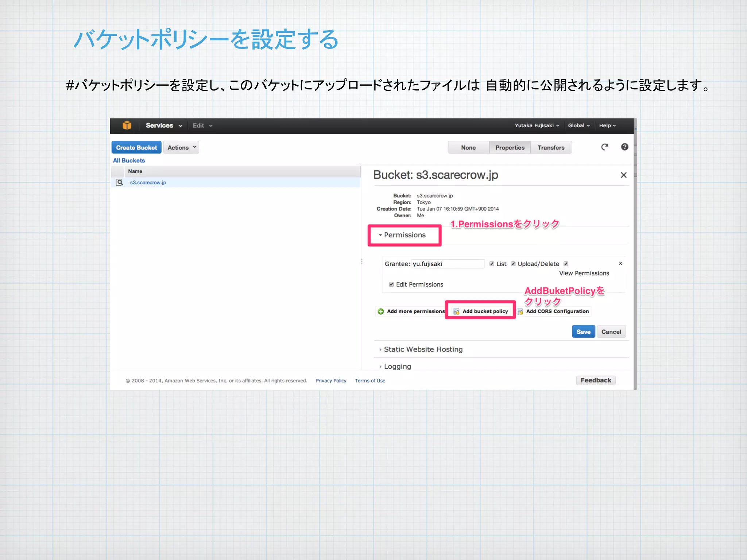Image resolution: width=747 pixels, height=560 pixels.
Task: Click the Create Bucket button
Action: [x=136, y=147]
